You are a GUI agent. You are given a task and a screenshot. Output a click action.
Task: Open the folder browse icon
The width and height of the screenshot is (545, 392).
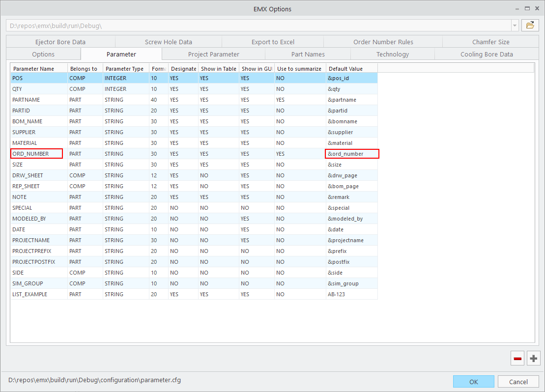coord(530,25)
